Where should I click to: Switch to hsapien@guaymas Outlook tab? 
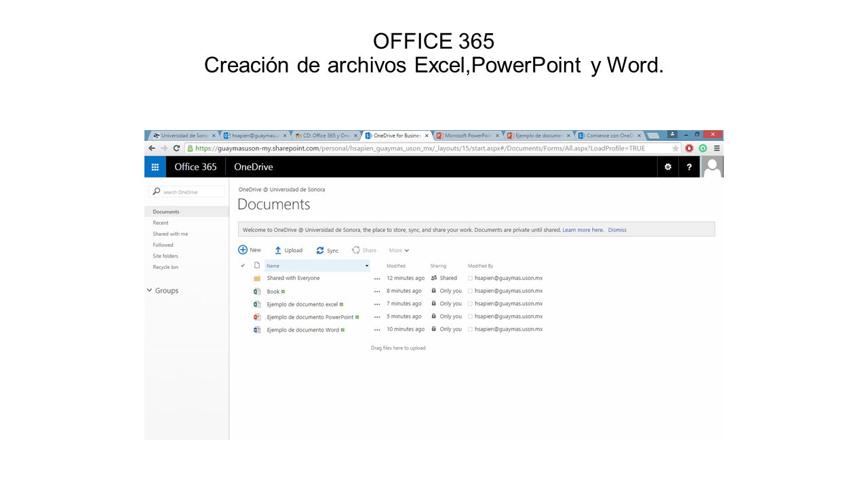click(x=256, y=136)
